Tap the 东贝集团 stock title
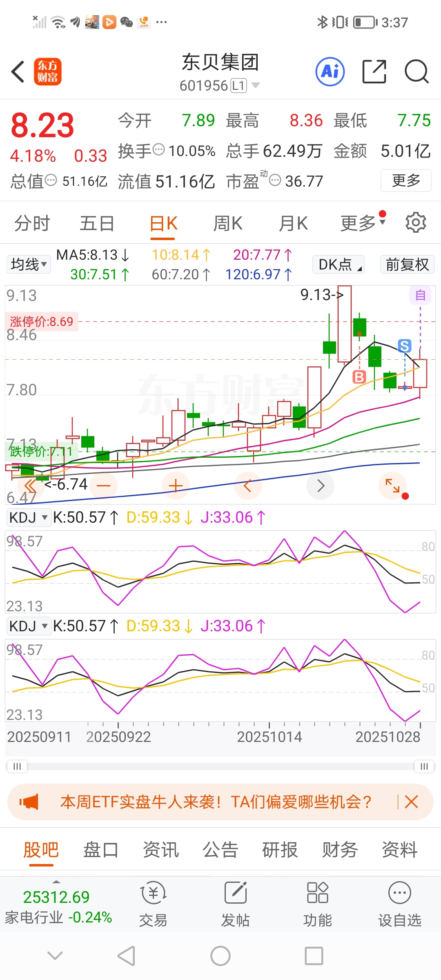 (x=220, y=62)
